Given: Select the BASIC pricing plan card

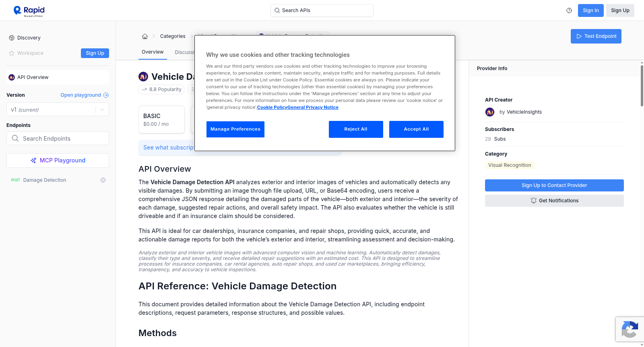Looking at the screenshot, I should [161, 119].
